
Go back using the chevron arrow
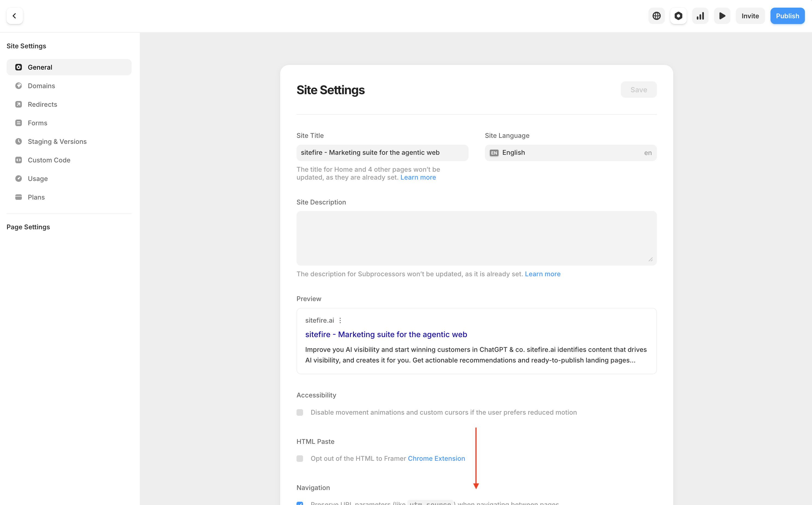tap(14, 16)
